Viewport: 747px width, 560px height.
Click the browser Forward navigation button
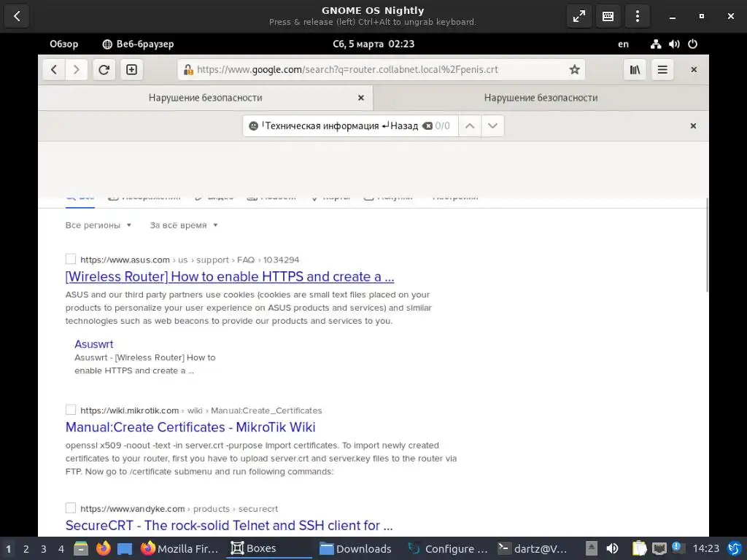[x=76, y=69]
